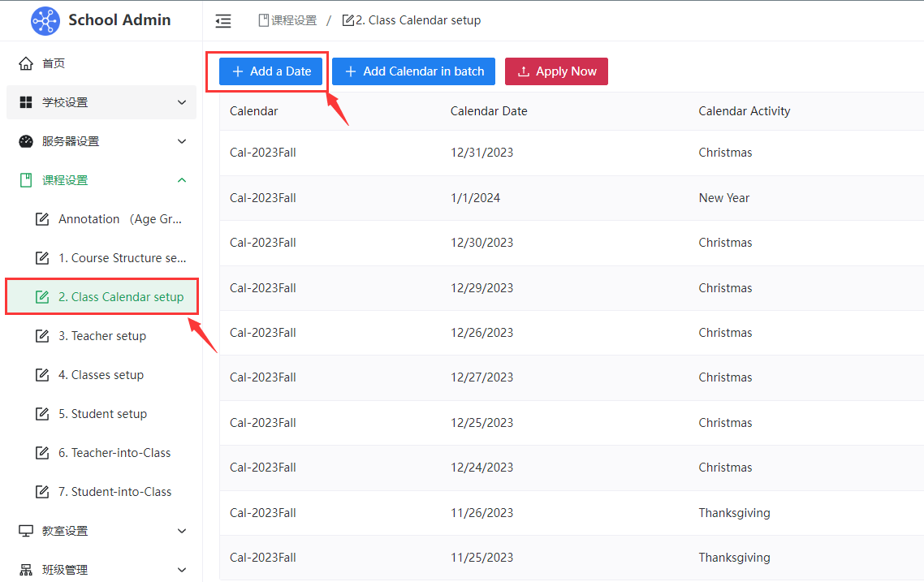Click the home icon beside 首页
The image size is (924, 582).
coord(26,63)
